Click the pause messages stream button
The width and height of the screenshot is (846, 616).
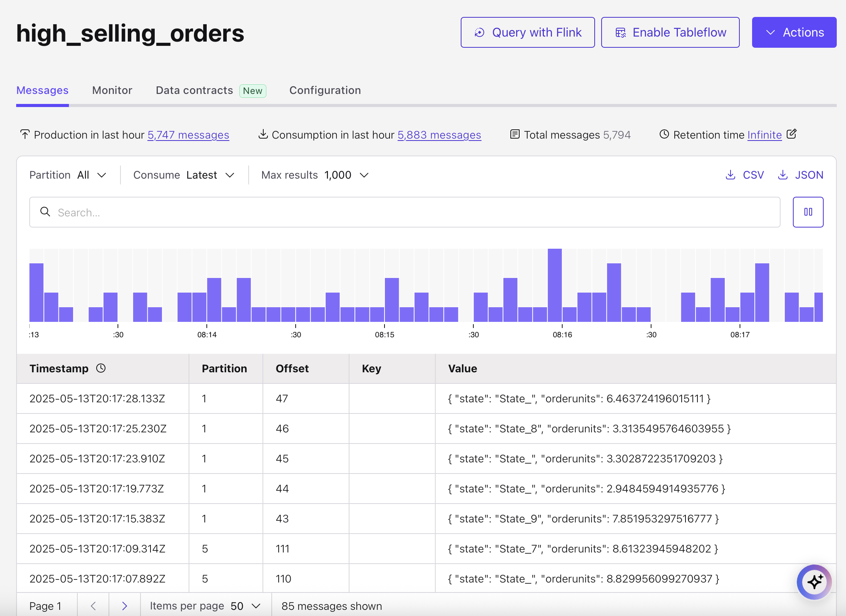click(808, 212)
